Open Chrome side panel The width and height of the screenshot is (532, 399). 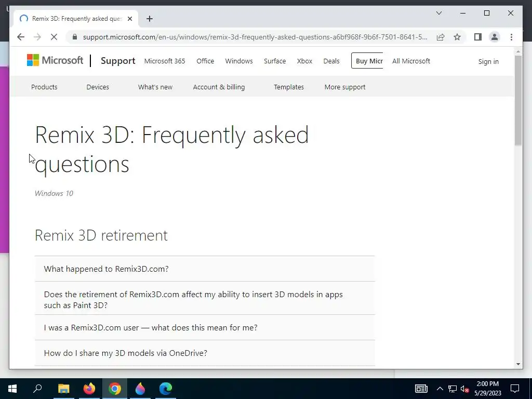478,37
